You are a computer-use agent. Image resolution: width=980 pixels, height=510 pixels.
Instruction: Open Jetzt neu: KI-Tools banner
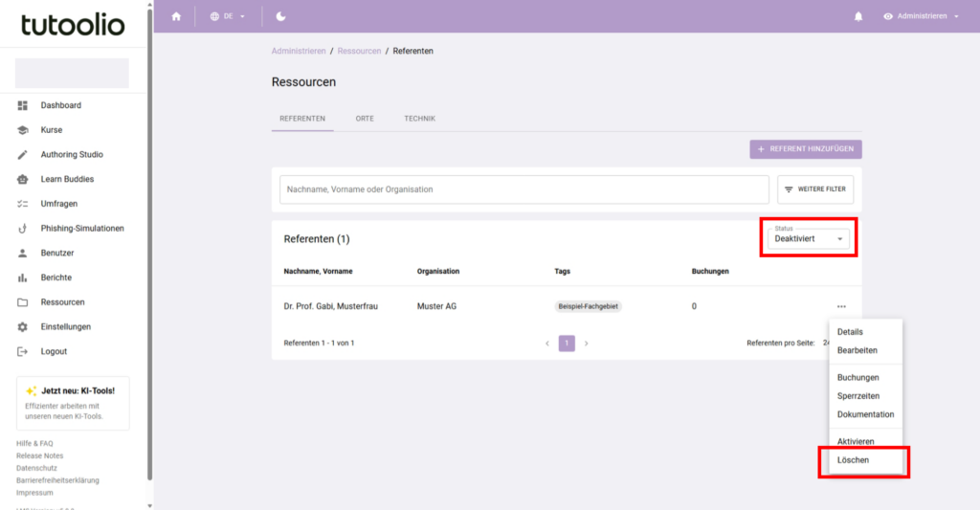point(73,403)
